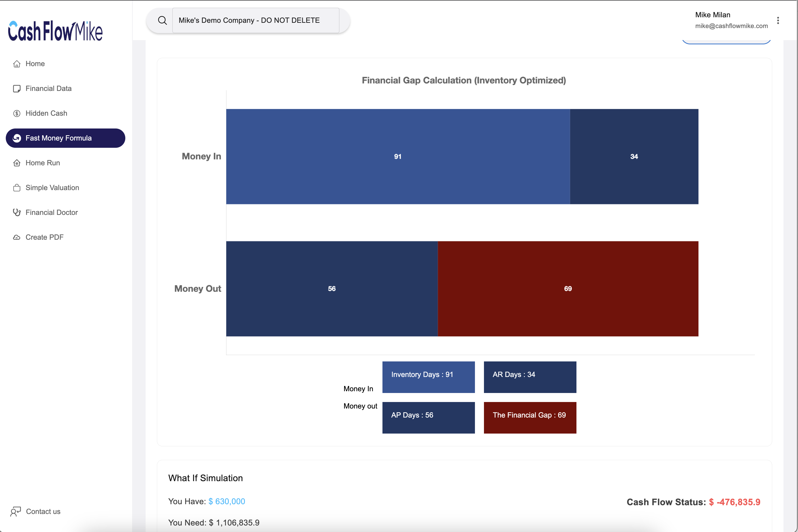This screenshot has height=532, width=798.
Task: Click the Contact us chat icon
Action: (16, 511)
